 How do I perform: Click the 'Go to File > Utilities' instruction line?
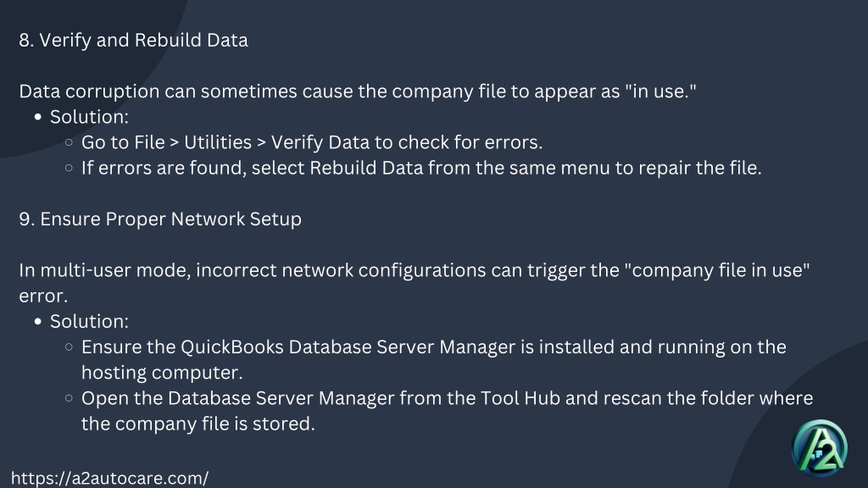(312, 142)
